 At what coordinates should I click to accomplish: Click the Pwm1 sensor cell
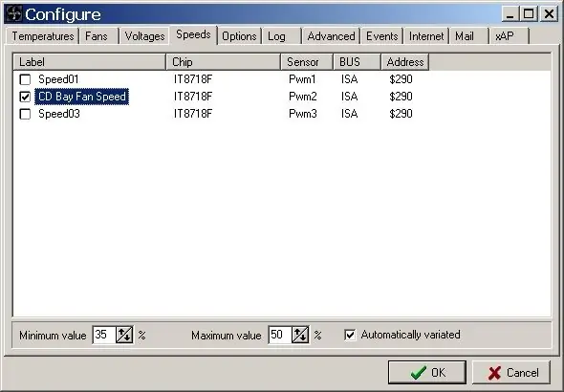[302, 79]
